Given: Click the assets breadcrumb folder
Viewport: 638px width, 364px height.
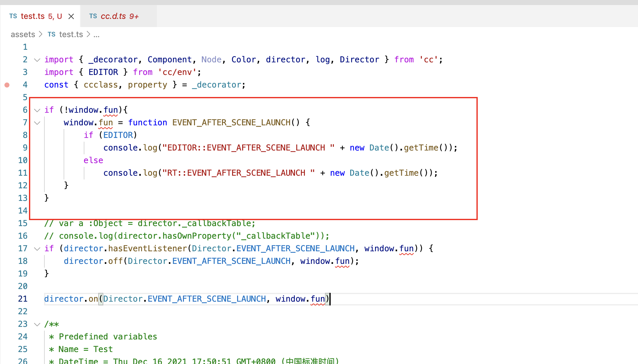Looking at the screenshot, I should pos(23,35).
